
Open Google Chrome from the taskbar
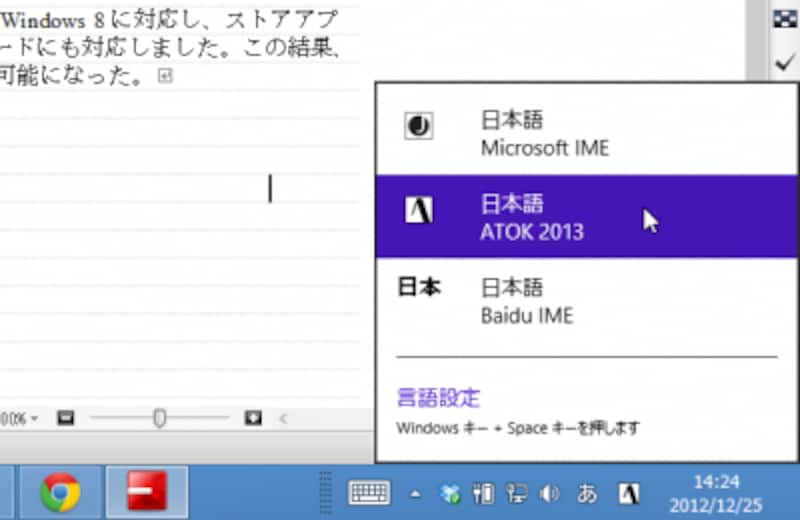coord(60,492)
